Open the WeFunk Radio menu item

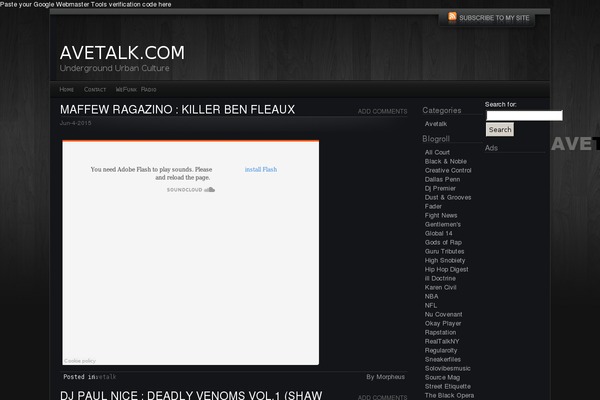(x=136, y=90)
